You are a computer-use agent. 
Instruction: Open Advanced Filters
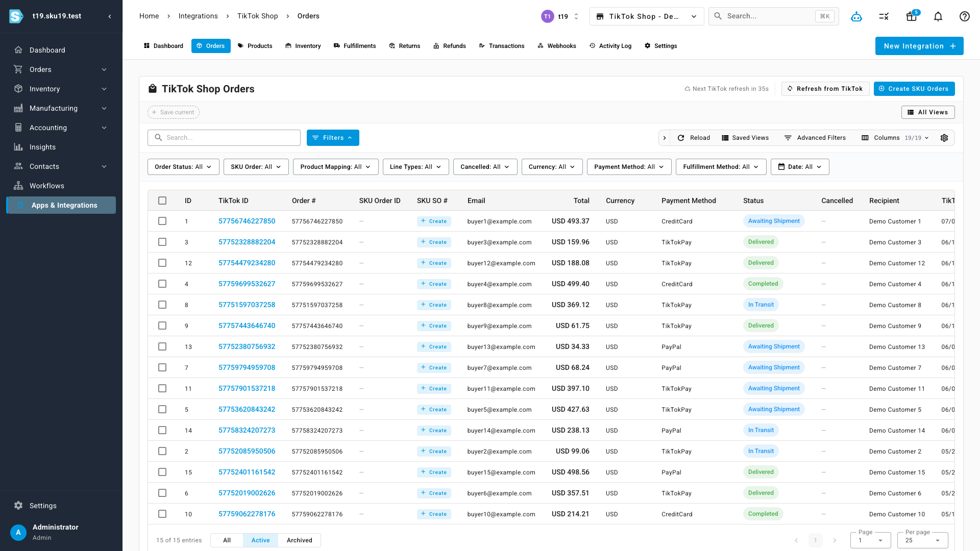pyautogui.click(x=815, y=138)
